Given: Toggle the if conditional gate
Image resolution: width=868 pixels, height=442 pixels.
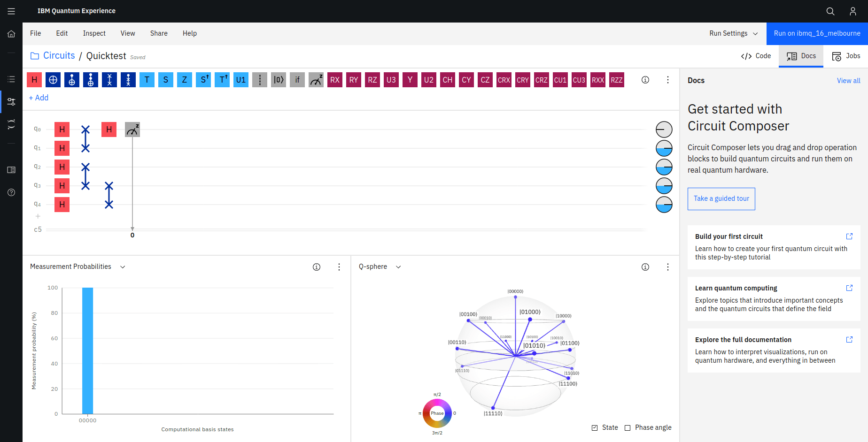Looking at the screenshot, I should click(297, 80).
